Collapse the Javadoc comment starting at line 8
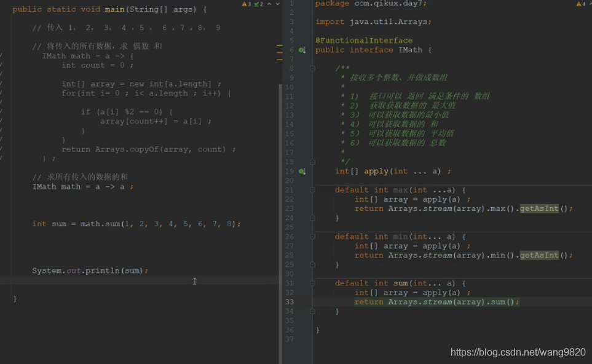The width and height of the screenshot is (592, 364). (x=312, y=68)
